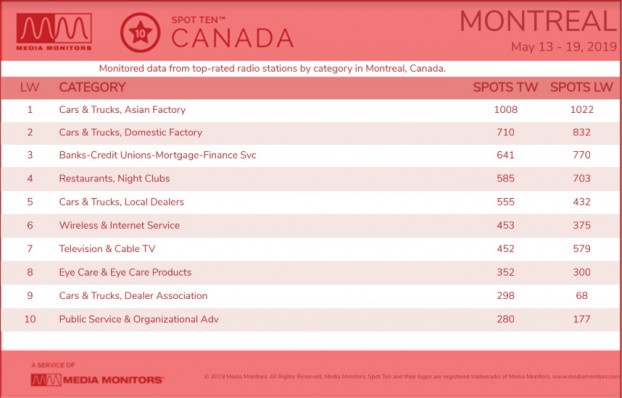Image resolution: width=622 pixels, height=398 pixels.
Task: Select the SPOTS LW column header
Action: [582, 87]
